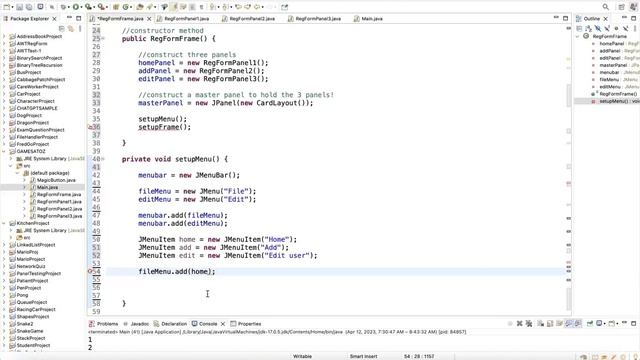Click Last Edit Location toolbar icon

point(238,7)
